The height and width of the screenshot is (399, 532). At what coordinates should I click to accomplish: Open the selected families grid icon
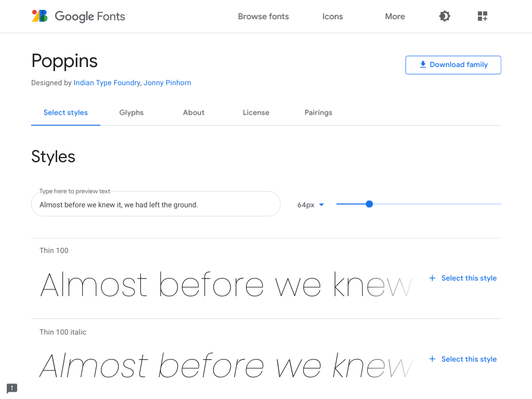point(483,16)
